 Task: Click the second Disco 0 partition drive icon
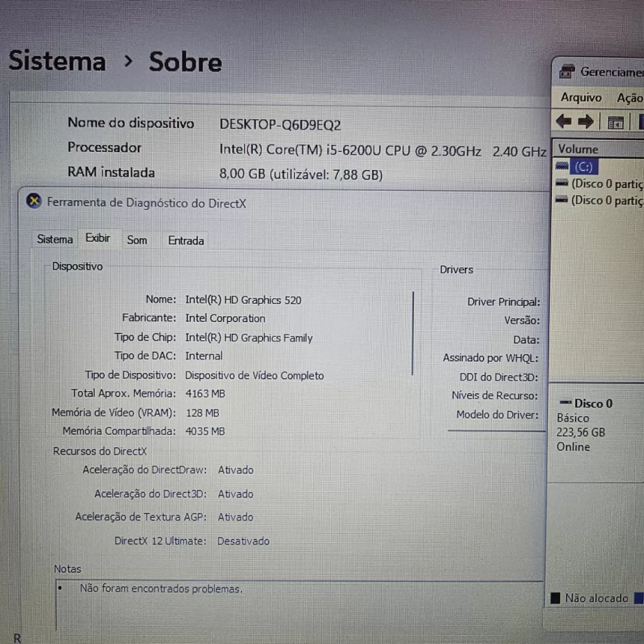point(562,200)
